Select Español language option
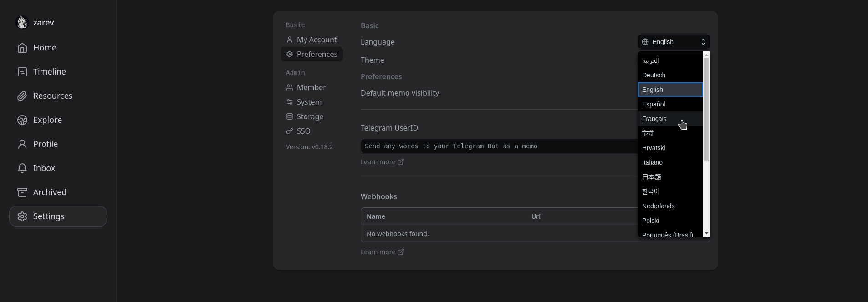This screenshot has height=302, width=868. [x=670, y=104]
